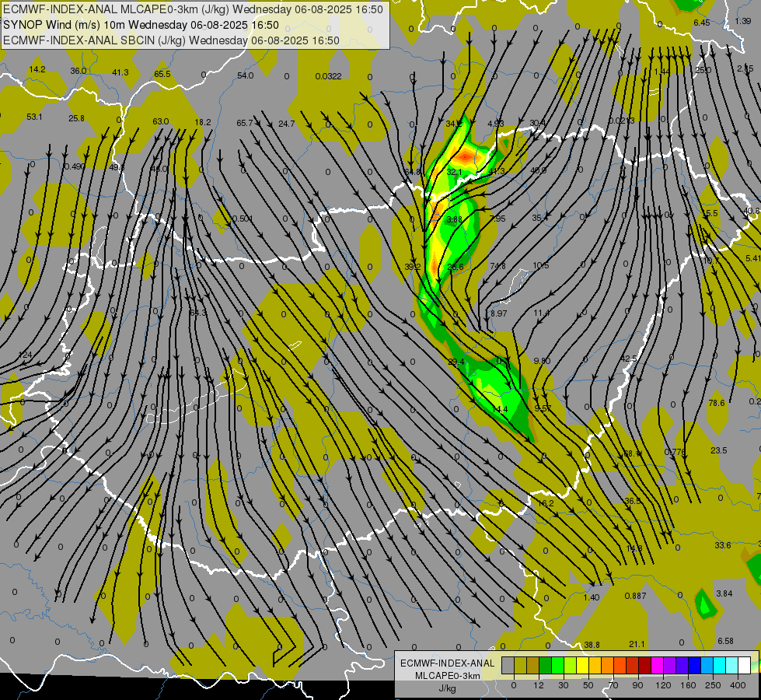Click the map value 21.1

(x=637, y=644)
